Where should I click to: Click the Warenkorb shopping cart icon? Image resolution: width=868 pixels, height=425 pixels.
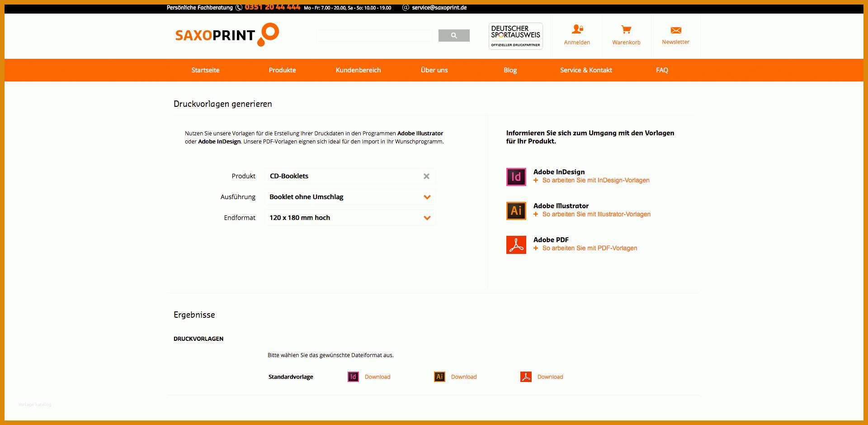[626, 29]
